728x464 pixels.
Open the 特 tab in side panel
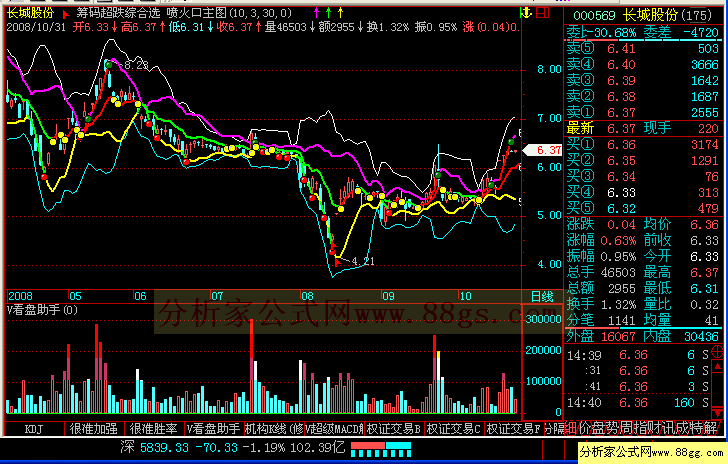click(x=698, y=428)
